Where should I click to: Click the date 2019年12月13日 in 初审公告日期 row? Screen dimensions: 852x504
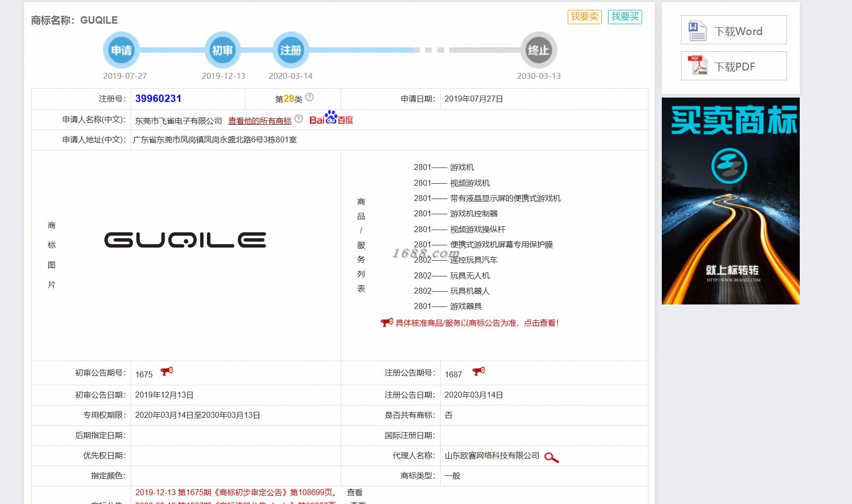164,395
